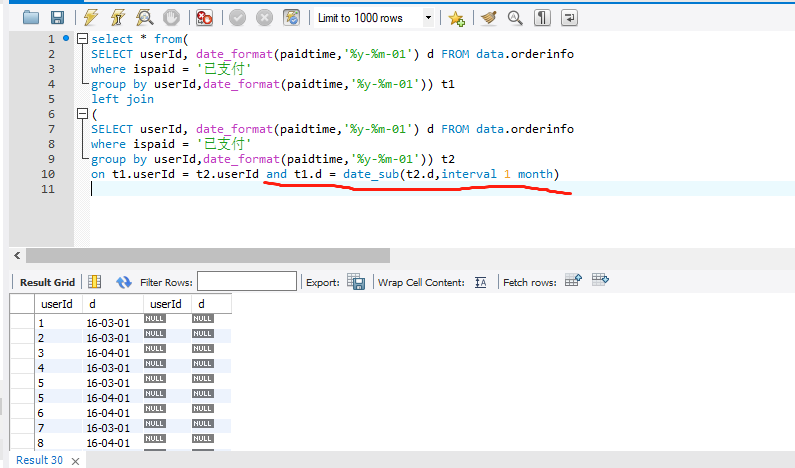
Task: Sort by first userId column header
Action: click(58, 304)
